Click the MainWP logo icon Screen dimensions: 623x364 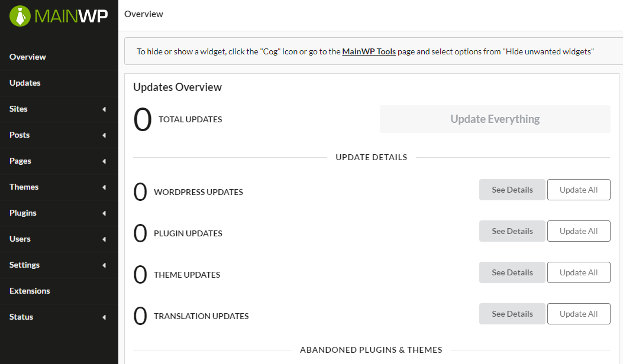(20, 16)
